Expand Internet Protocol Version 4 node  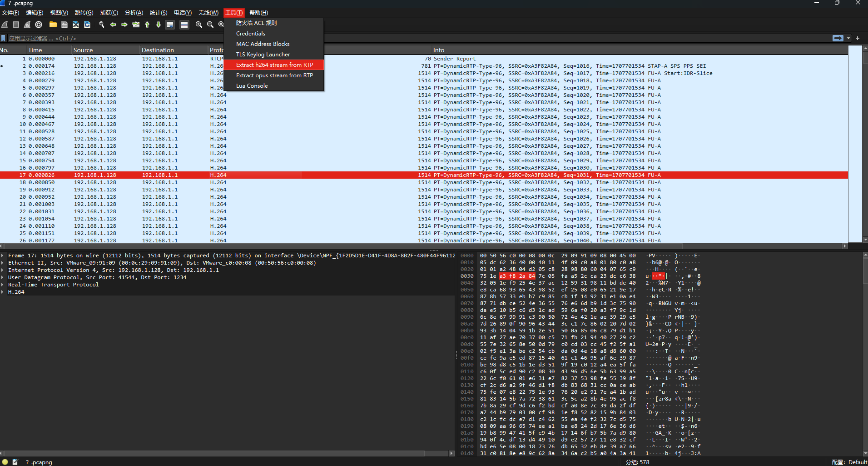[x=3, y=270]
